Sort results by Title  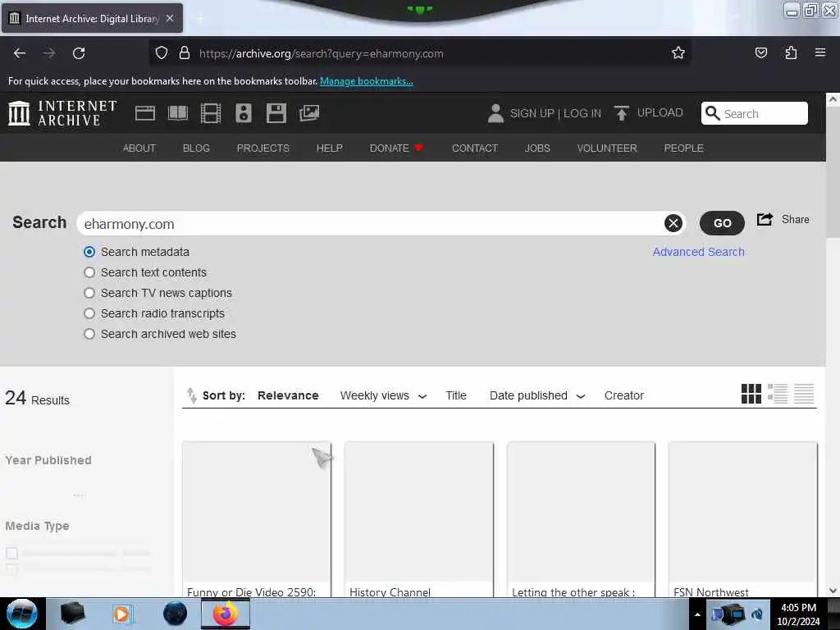456,395
